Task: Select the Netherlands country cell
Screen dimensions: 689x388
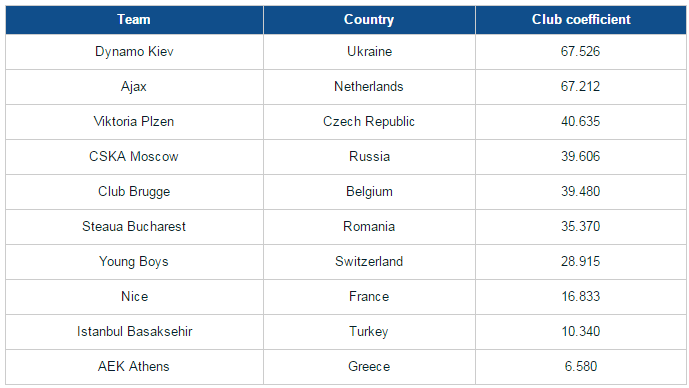Action: (x=369, y=87)
